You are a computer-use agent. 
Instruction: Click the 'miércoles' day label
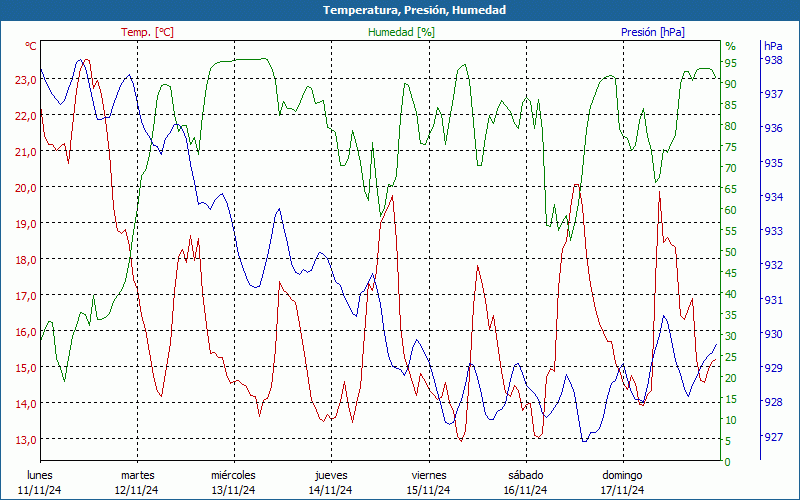pos(234,476)
